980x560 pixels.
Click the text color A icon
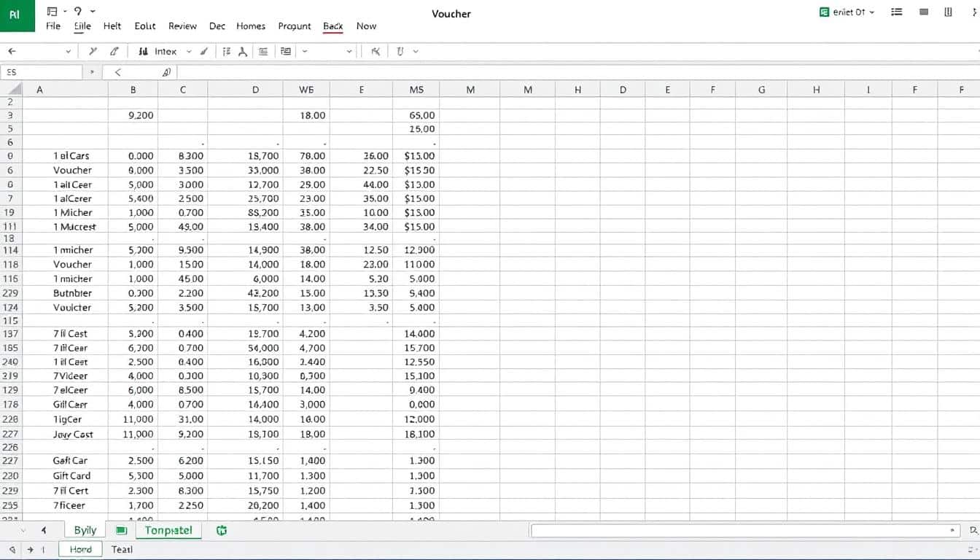[243, 51]
